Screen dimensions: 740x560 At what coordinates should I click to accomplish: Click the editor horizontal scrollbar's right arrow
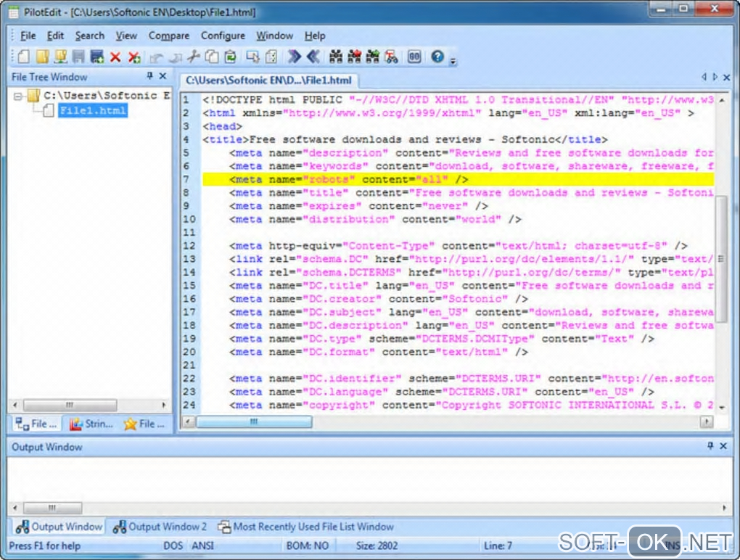(707, 421)
